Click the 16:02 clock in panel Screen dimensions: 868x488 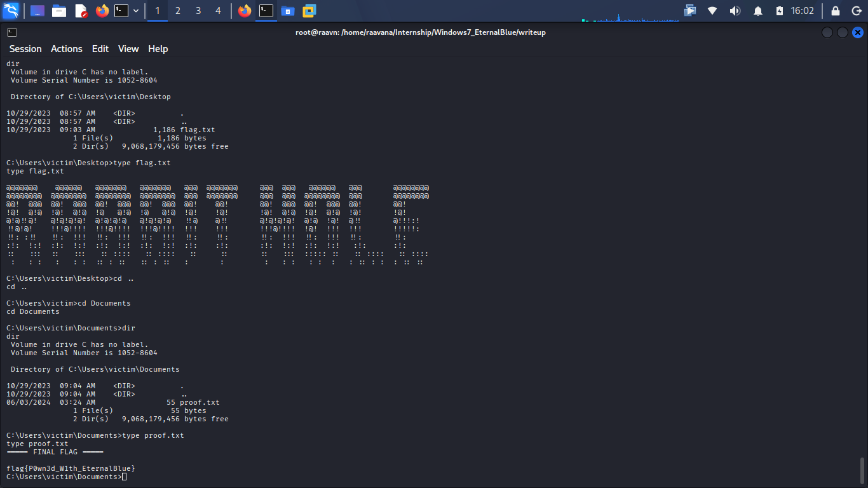[x=803, y=11]
